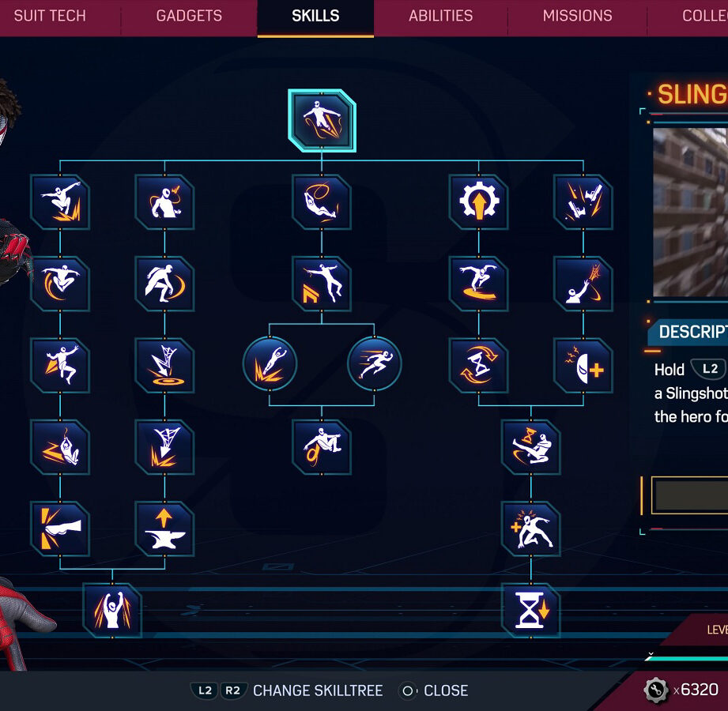Click Change Skilltree R2 prompt
The image size is (728, 711).
pyautogui.click(x=232, y=690)
